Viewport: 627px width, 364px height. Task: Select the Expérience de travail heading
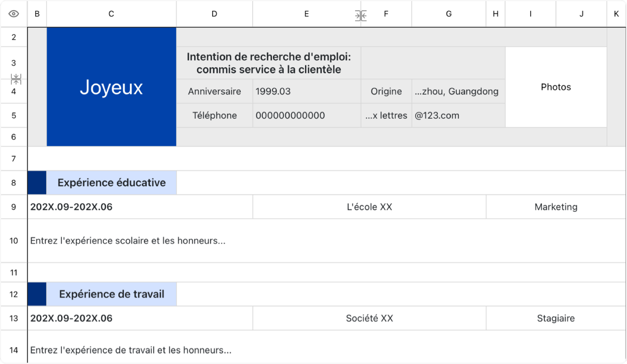(x=111, y=294)
